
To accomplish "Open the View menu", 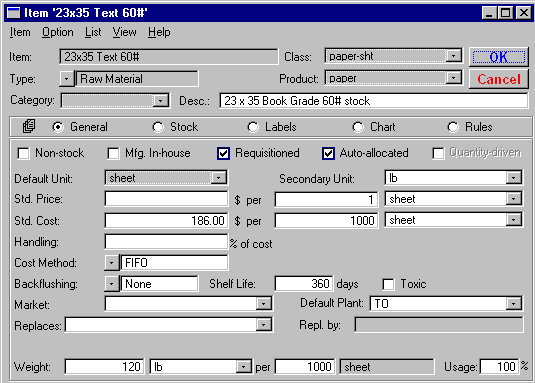I will pyautogui.click(x=125, y=32).
